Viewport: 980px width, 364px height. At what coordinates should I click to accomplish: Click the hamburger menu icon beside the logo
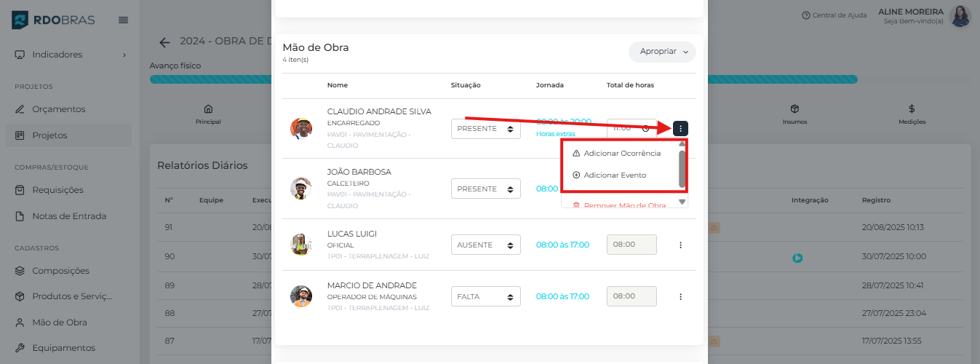coord(124,20)
